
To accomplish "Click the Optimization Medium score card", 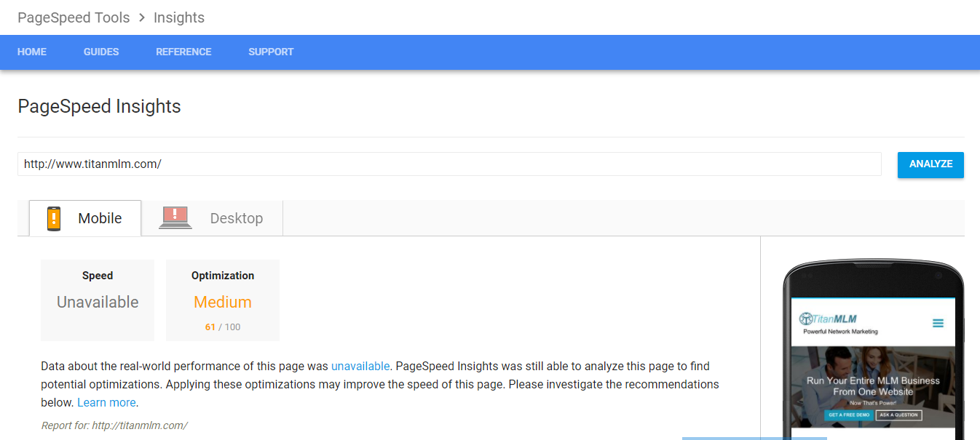I will [x=223, y=300].
